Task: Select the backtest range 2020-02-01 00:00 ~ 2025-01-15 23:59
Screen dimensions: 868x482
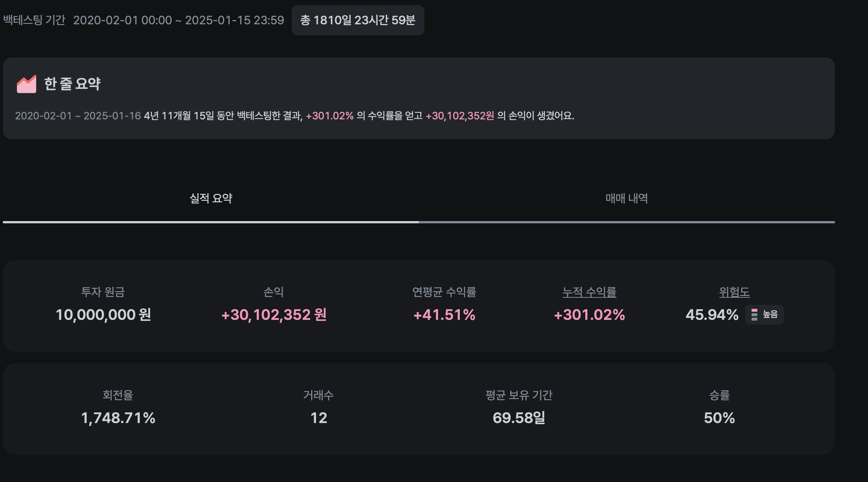Action: pyautogui.click(x=178, y=20)
